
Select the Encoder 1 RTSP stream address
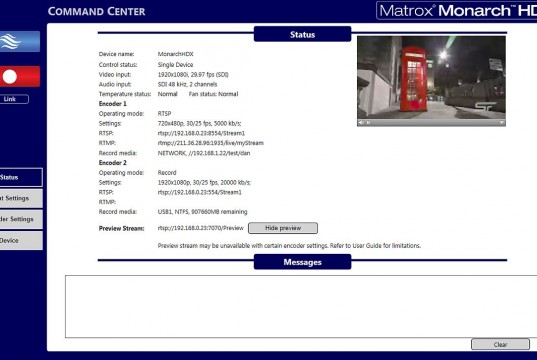point(201,133)
